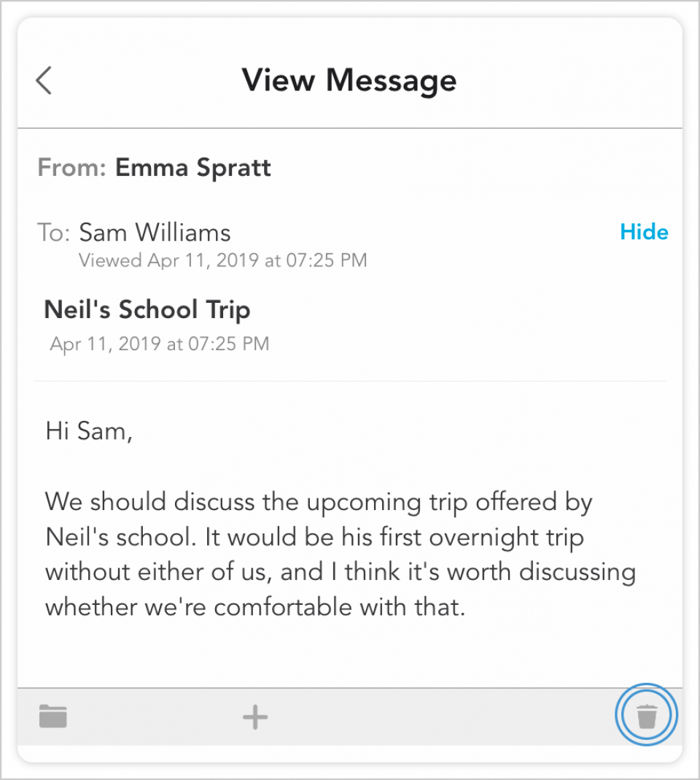The width and height of the screenshot is (700, 780).
Task: Click the Hi Sam greeting line
Action: coord(89,430)
